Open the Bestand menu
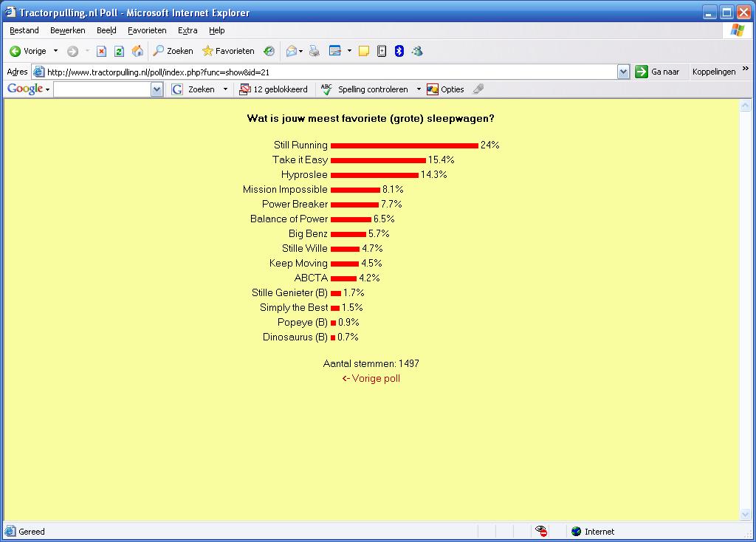Screen dimensions: 756x542 click(x=24, y=30)
